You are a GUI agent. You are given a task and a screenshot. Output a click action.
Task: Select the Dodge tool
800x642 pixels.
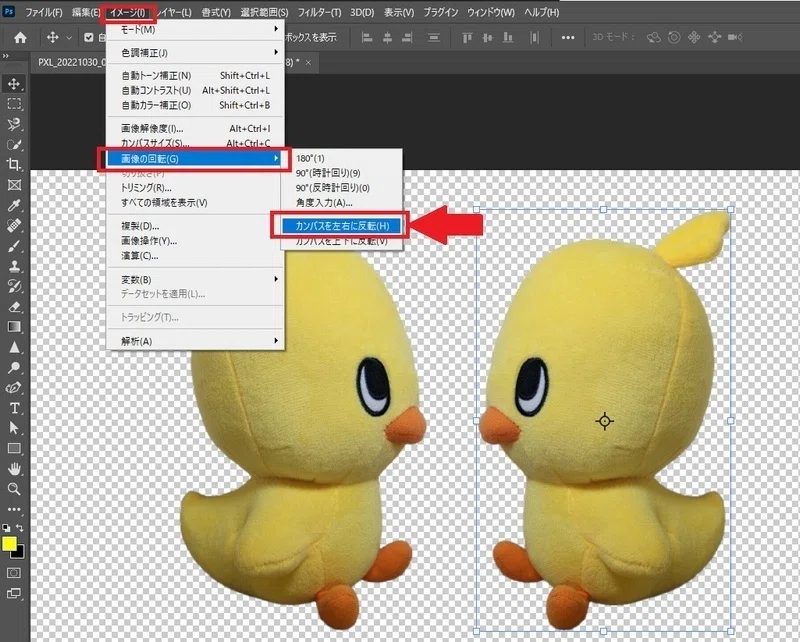pyautogui.click(x=14, y=367)
